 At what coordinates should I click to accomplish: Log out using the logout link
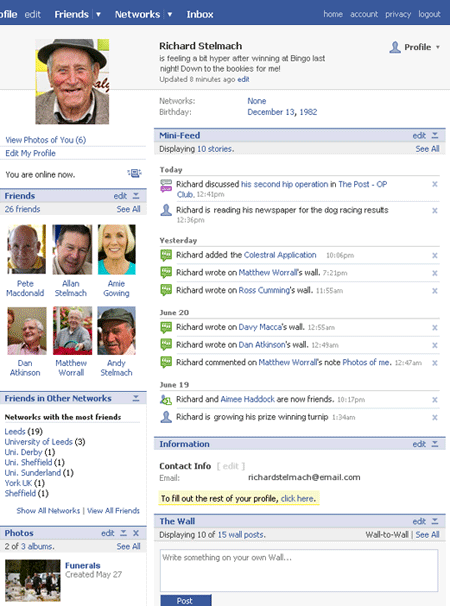(429, 14)
